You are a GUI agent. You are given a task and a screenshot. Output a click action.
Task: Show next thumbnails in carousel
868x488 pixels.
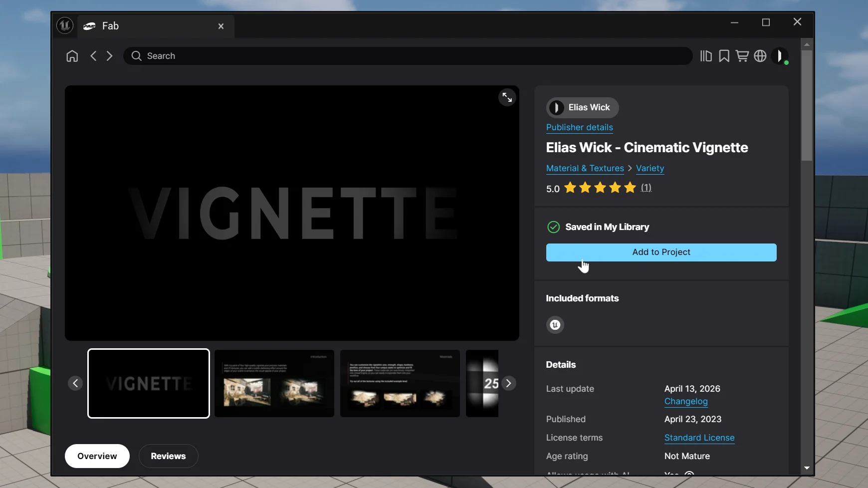point(508,383)
